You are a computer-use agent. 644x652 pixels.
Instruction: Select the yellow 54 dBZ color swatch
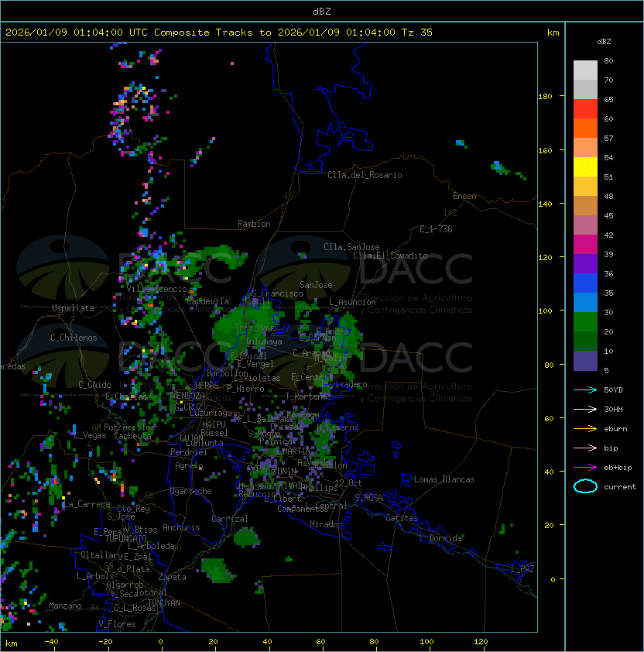(x=585, y=167)
